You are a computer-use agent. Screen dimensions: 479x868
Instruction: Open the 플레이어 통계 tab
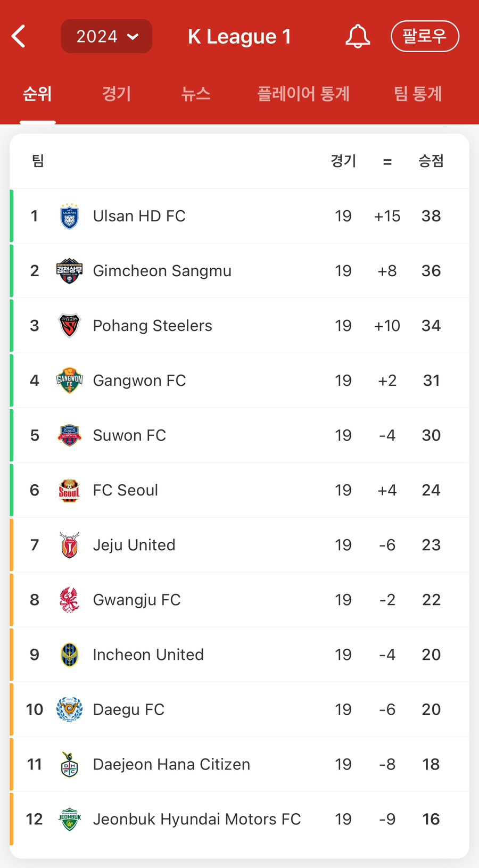pos(303,94)
